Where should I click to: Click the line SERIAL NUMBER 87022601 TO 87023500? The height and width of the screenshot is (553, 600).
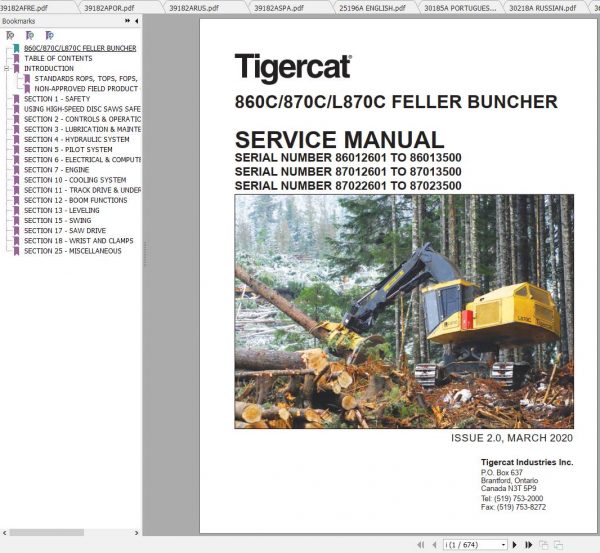[348, 186]
